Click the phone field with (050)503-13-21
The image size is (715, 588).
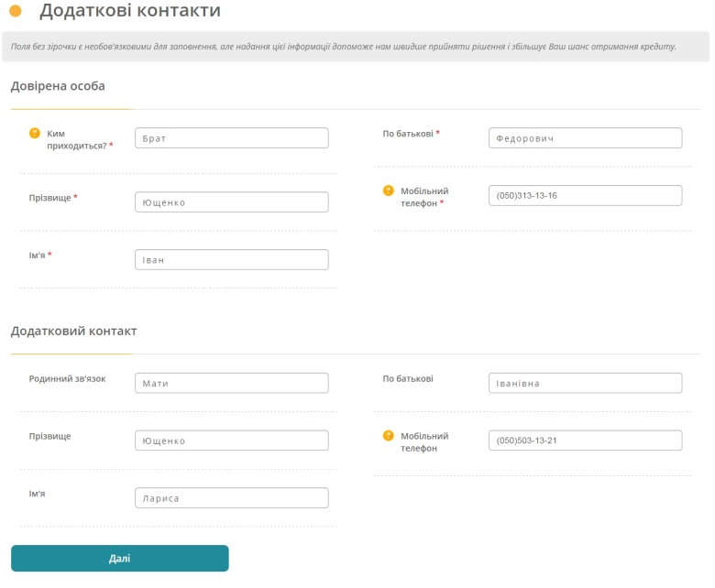click(x=585, y=441)
